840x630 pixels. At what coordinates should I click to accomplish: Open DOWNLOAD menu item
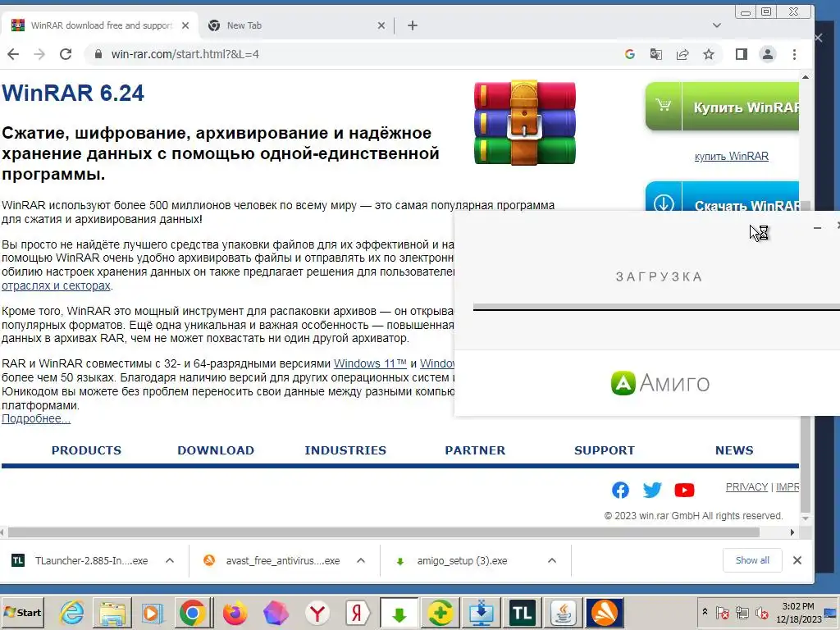point(216,450)
